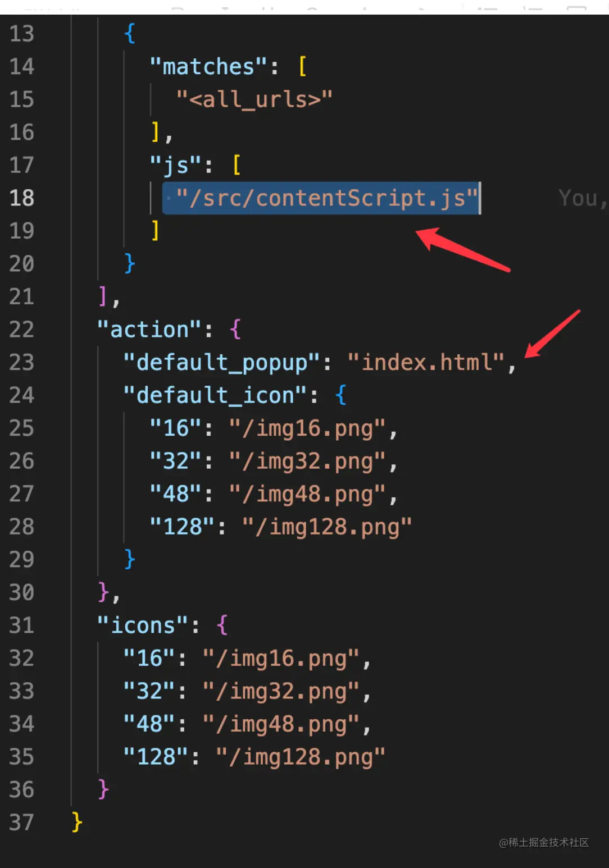This screenshot has height=868, width=609.
Task: Click the git blame "You," annotation
Action: pos(583,198)
